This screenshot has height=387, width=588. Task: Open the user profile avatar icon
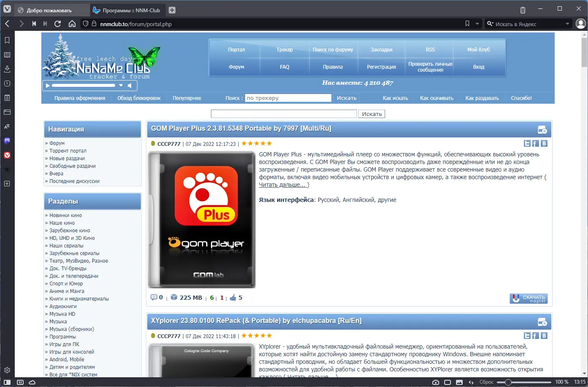pos(581,24)
